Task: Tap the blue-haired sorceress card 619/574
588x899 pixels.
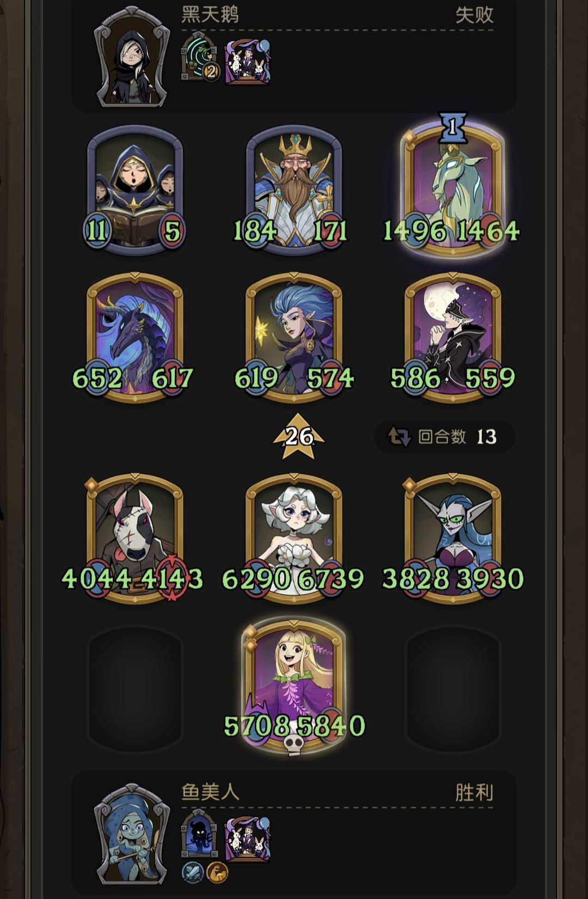Action: [294, 338]
